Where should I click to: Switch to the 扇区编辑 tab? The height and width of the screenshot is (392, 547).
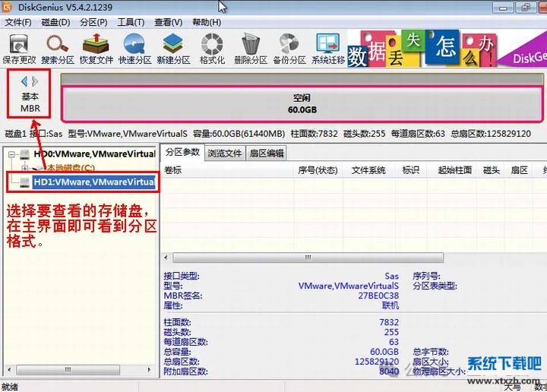[266, 153]
